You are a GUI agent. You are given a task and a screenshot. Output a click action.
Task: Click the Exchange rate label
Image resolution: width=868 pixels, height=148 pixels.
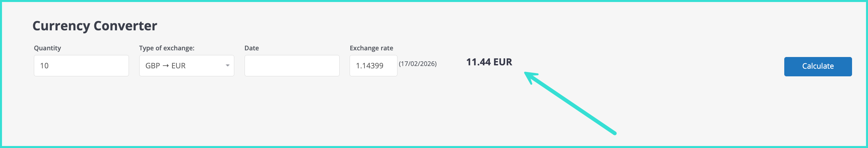tap(371, 48)
